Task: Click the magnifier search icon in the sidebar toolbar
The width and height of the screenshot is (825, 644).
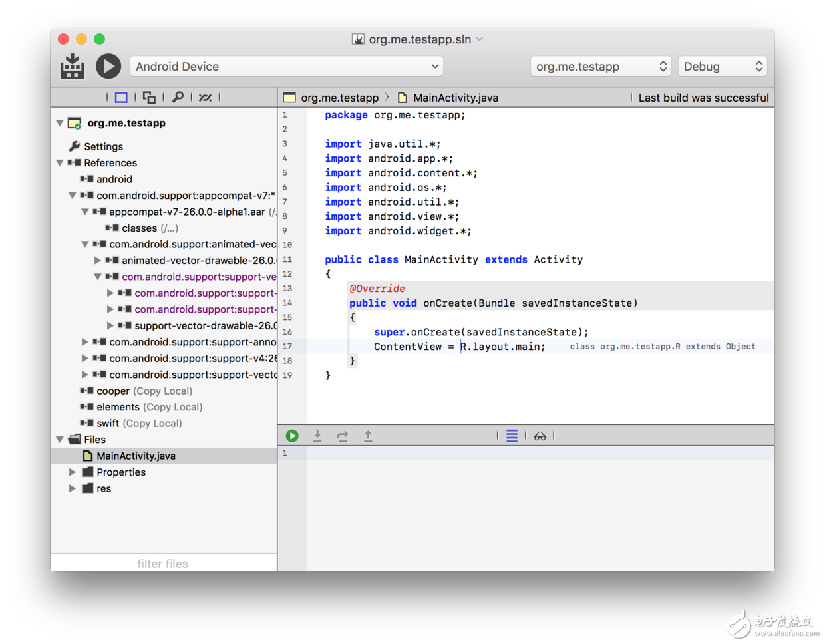Action: click(178, 98)
